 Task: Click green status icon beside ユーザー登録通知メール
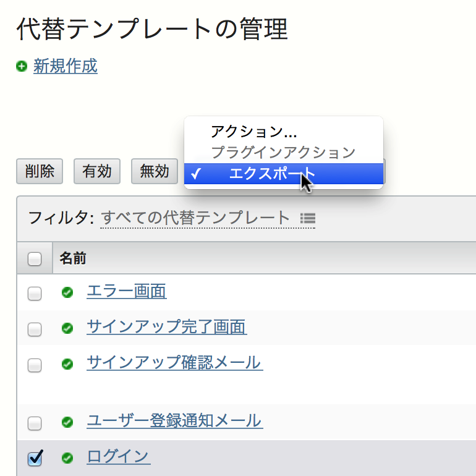click(67, 423)
